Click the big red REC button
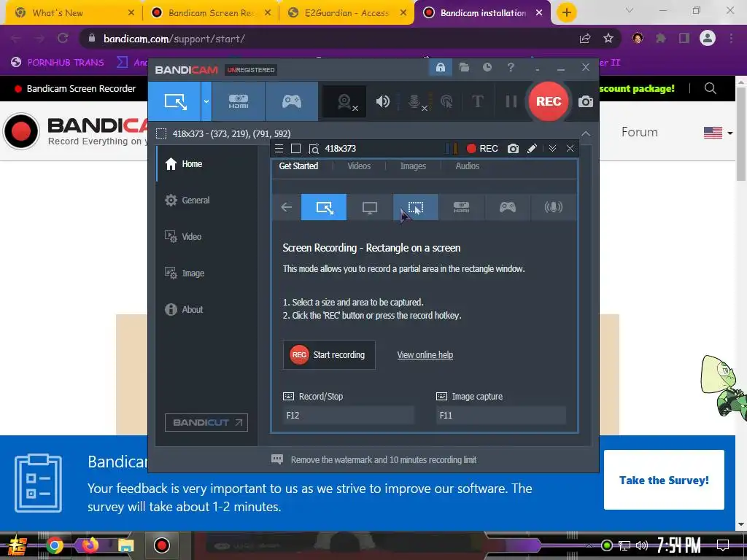 [x=549, y=101]
